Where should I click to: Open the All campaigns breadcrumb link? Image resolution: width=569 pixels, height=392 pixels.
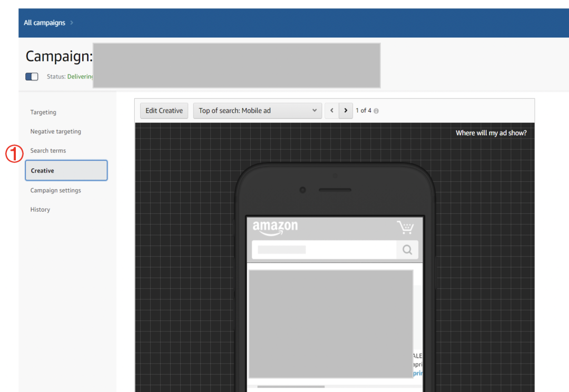44,23
